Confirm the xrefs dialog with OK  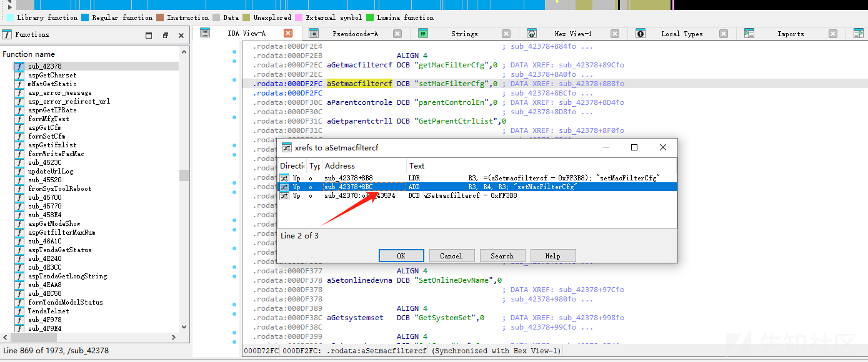(401, 256)
